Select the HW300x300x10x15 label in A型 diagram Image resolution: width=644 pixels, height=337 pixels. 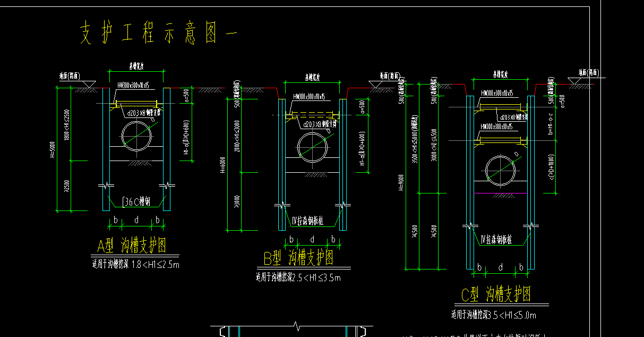(x=133, y=85)
